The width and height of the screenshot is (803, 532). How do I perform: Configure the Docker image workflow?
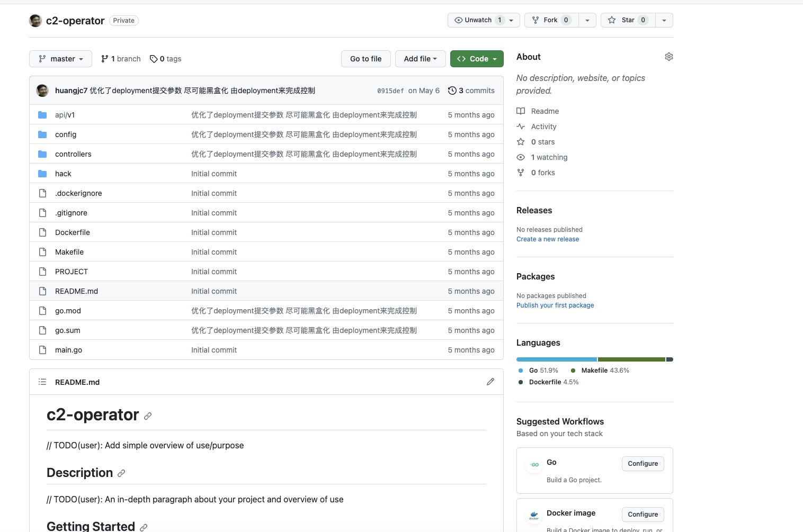click(643, 515)
